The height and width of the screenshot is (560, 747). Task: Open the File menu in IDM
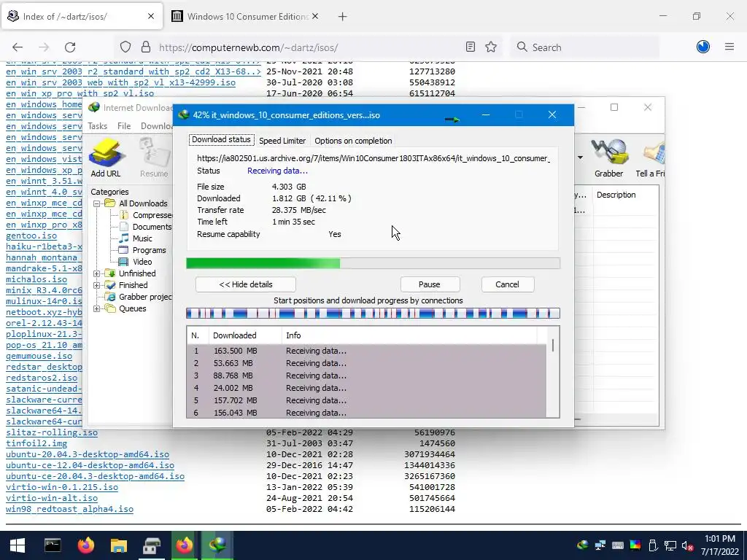(124, 126)
